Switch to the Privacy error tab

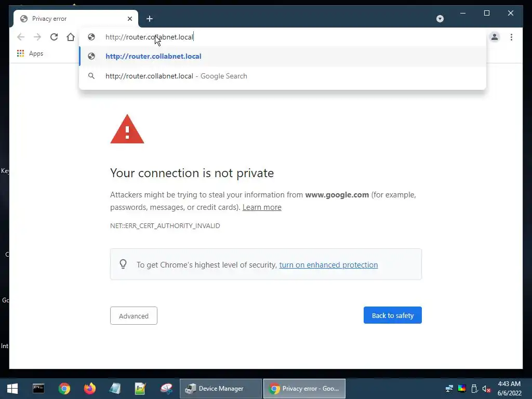pos(76,19)
